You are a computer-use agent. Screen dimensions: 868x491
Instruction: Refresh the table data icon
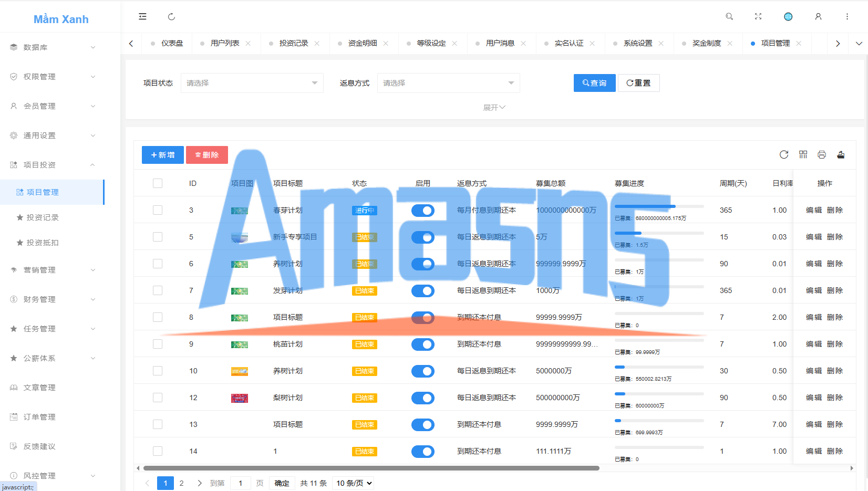click(784, 154)
